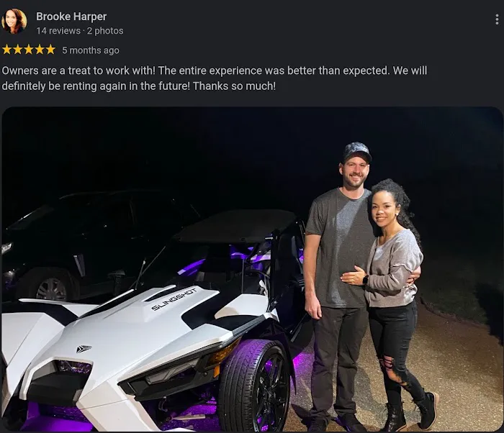
Task: Click the third gold rating star
Action: [29, 50]
